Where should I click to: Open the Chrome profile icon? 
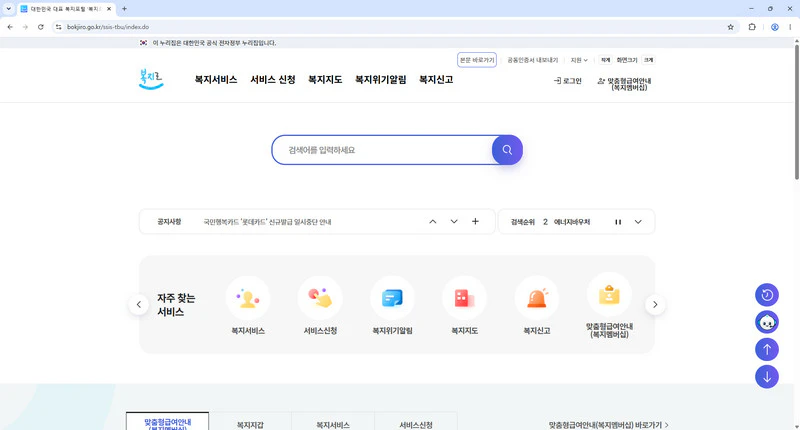774,27
